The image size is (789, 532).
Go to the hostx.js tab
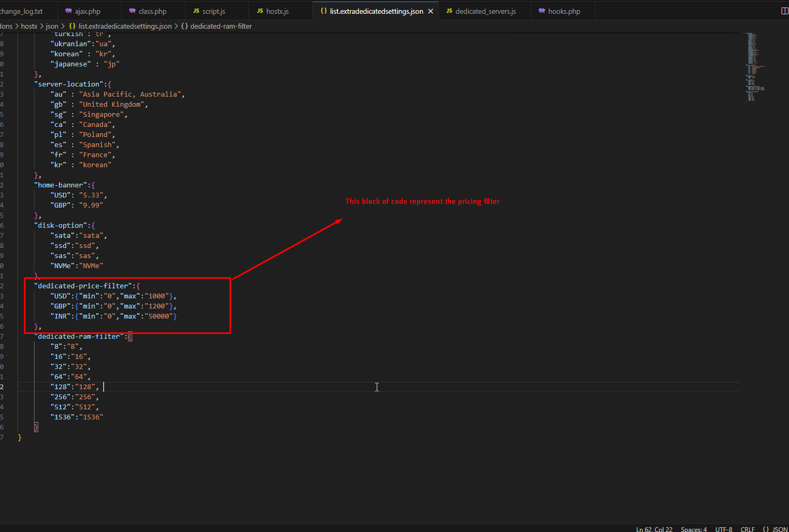277,11
